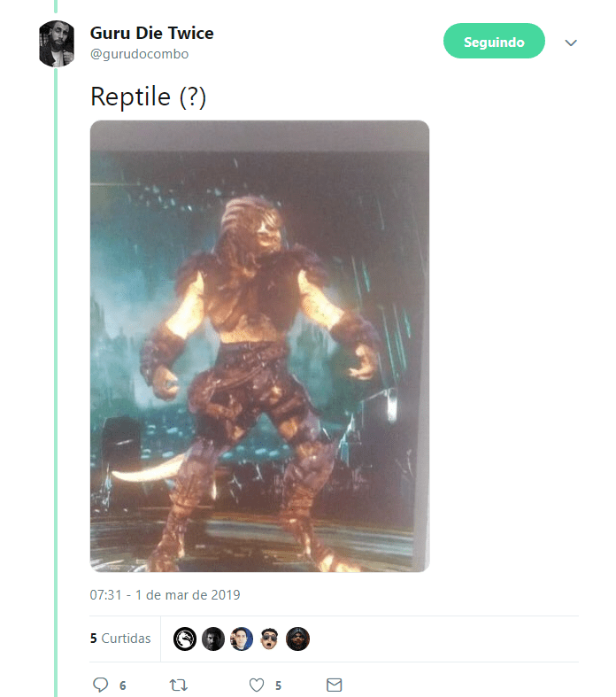Click the like count number 5

(x=278, y=685)
